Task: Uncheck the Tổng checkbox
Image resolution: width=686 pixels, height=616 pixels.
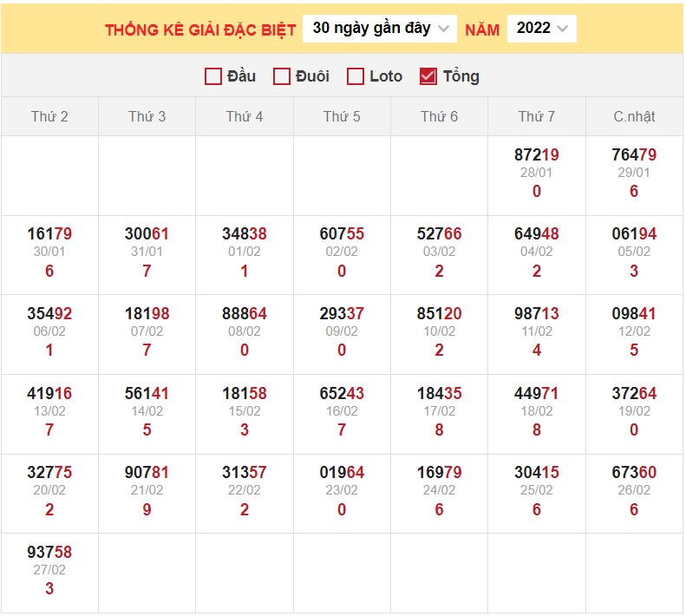Action: tap(428, 76)
